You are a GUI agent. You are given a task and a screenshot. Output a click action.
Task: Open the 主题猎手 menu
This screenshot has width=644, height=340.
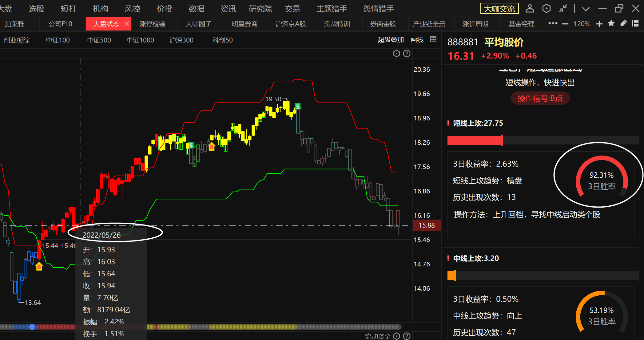pyautogui.click(x=332, y=9)
